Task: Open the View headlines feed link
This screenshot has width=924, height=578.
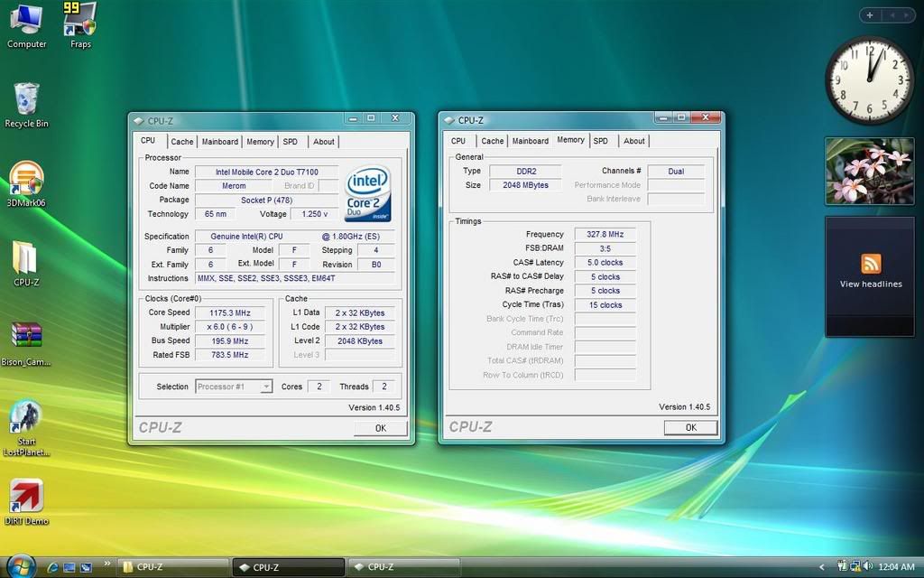Action: click(871, 284)
